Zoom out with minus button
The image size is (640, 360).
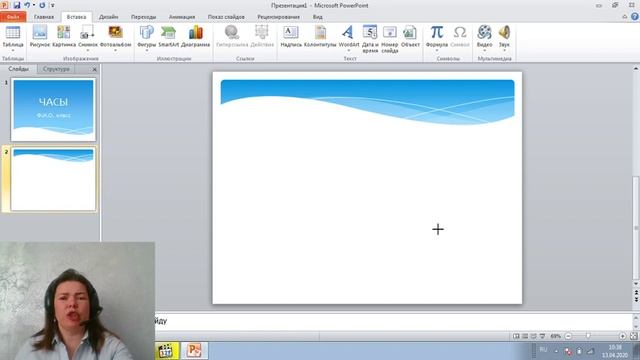(x=568, y=336)
